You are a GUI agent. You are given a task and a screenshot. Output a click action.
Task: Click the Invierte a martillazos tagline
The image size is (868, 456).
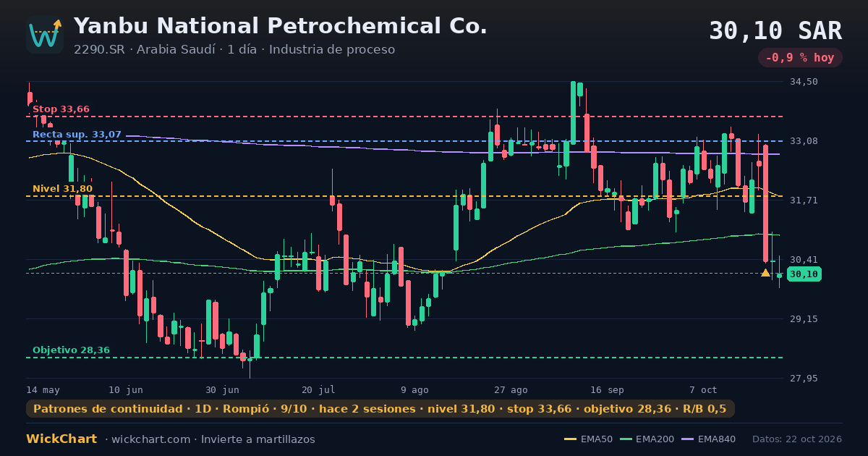point(258,439)
